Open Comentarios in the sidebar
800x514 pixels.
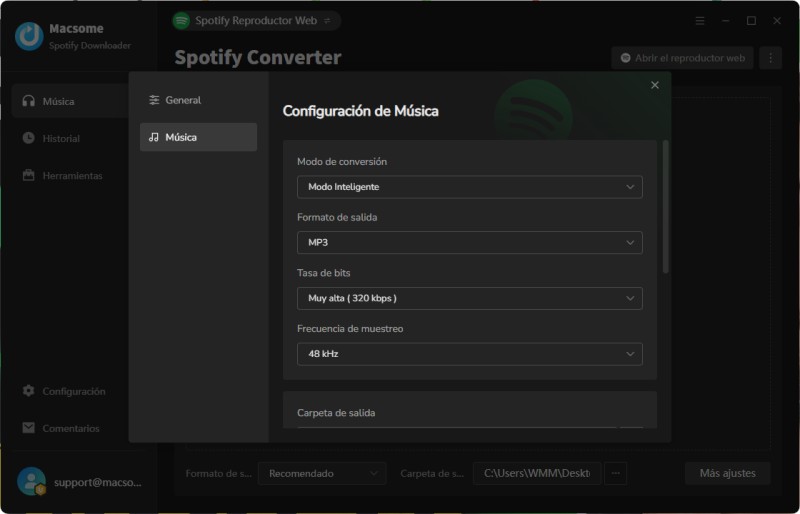[70, 428]
